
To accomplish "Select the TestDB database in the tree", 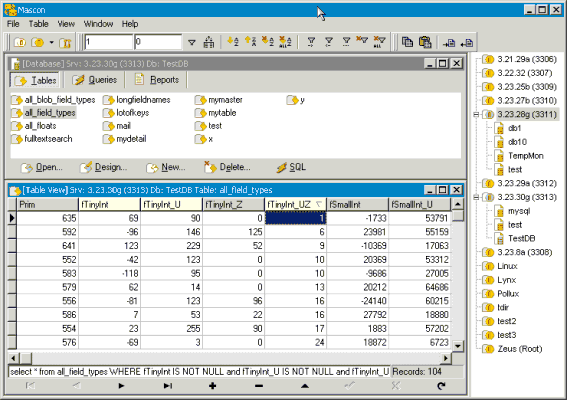I will [x=521, y=238].
